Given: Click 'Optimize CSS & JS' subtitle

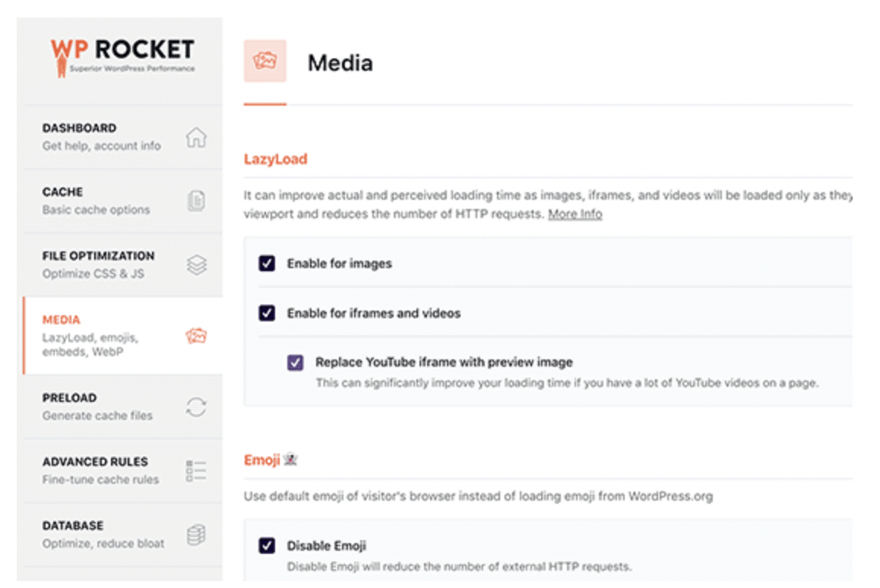Looking at the screenshot, I should pos(93,273).
